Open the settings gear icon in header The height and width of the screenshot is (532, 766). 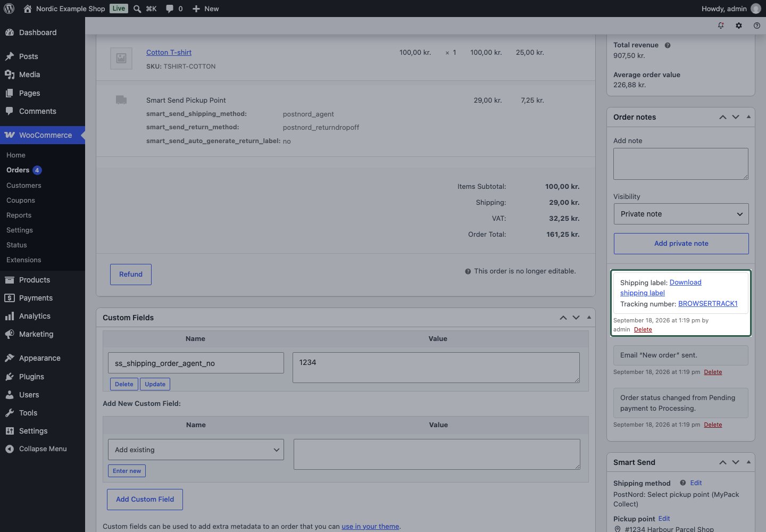pos(739,26)
